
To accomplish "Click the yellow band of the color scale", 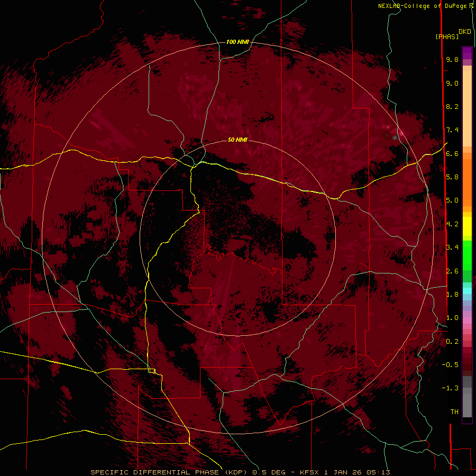I will coord(467,226).
